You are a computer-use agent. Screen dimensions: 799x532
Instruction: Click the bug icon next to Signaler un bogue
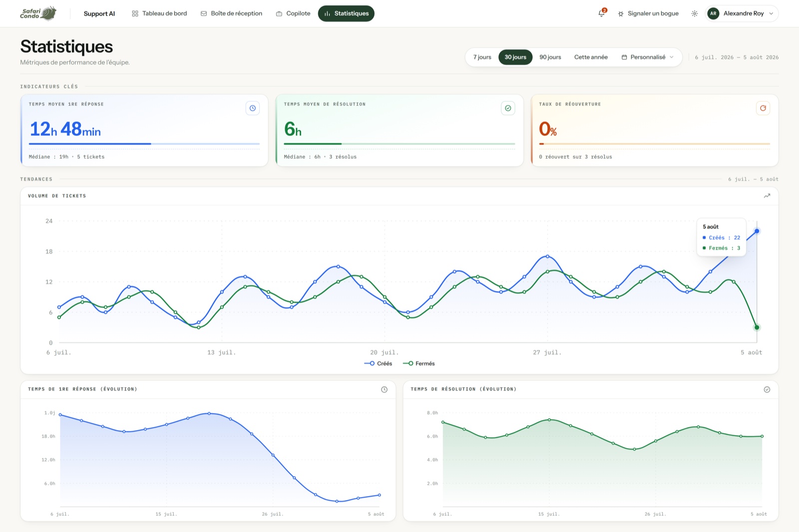[x=621, y=14]
